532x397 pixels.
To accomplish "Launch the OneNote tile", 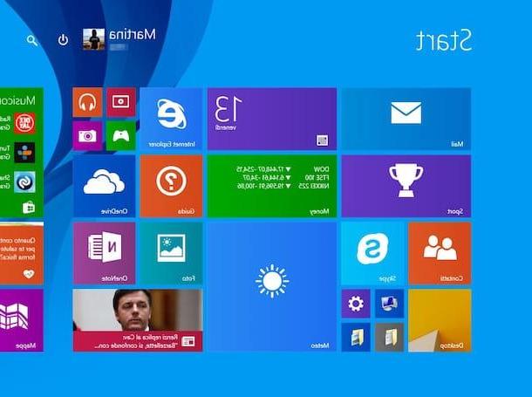I will [x=104, y=253].
